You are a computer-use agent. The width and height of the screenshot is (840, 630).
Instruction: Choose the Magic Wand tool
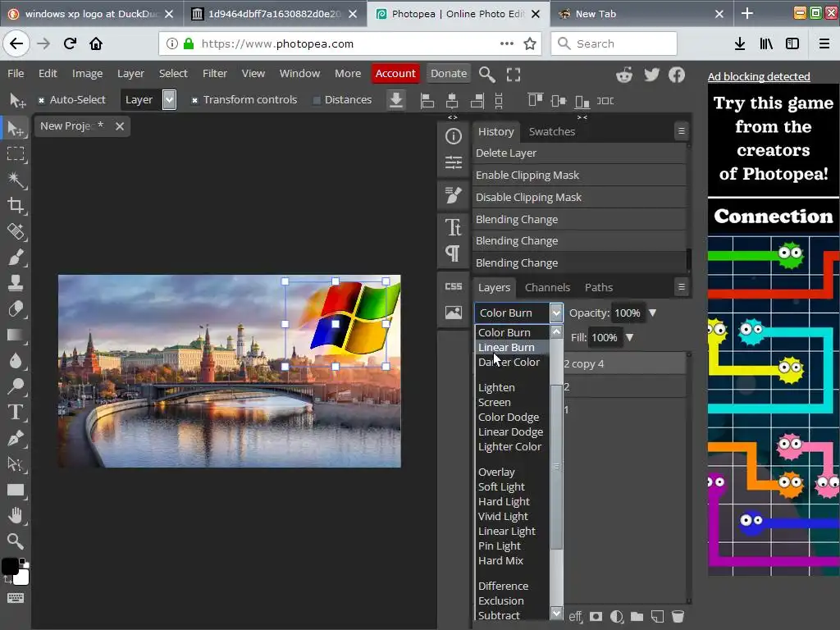16,180
